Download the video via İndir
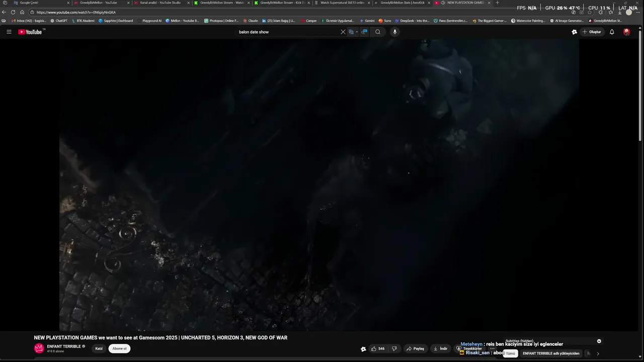644x362 pixels. 440,348
